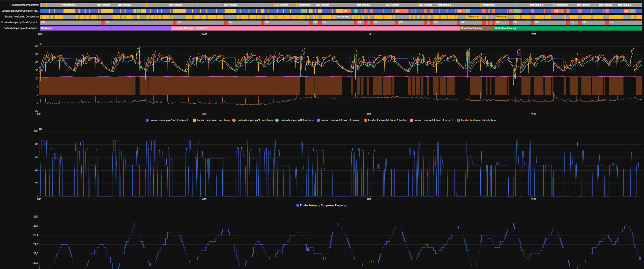The image size is (644, 269).
Task: Toggle Ecodan heatpump Return Temp legend label
Action: [297, 120]
